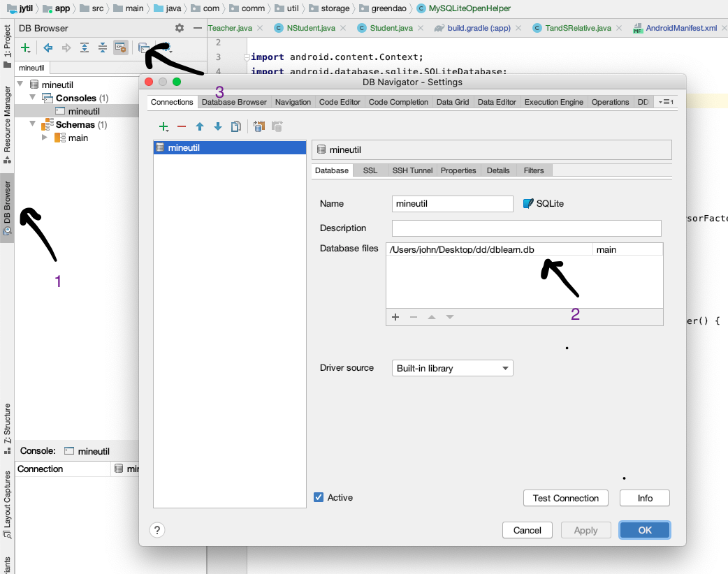Move connection up with blue up arrow

pyautogui.click(x=200, y=126)
